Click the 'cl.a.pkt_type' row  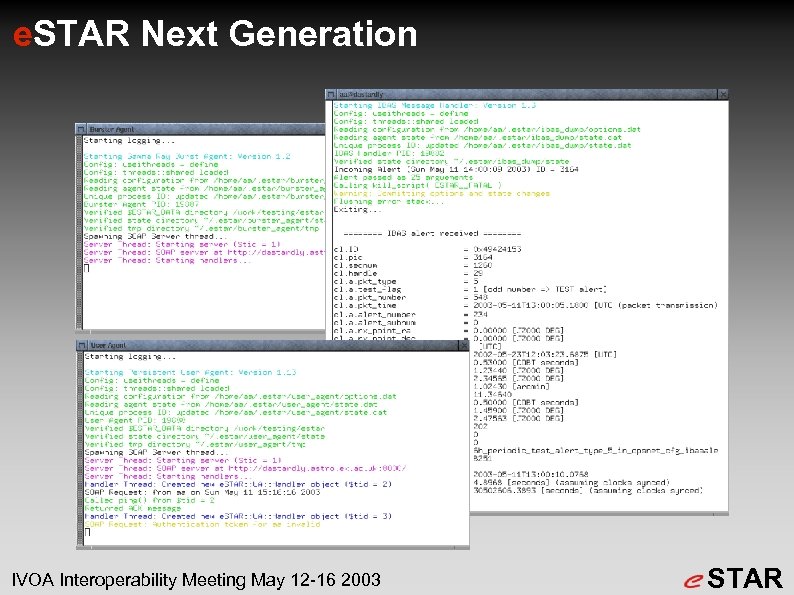coord(406,281)
